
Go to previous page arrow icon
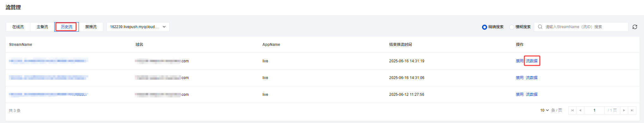click(x=580, y=110)
